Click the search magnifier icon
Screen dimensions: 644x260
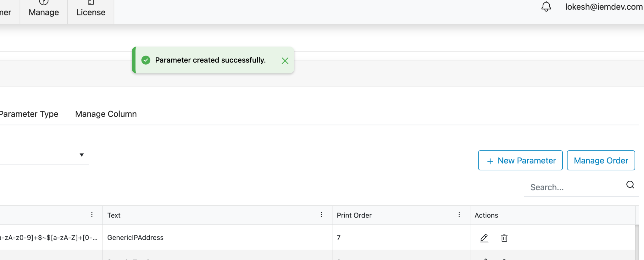pyautogui.click(x=630, y=185)
